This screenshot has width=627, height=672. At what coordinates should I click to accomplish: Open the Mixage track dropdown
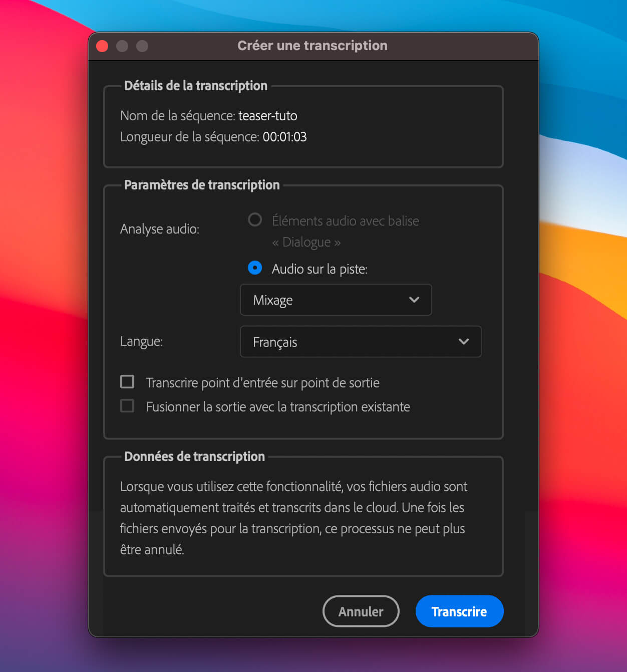[336, 300]
